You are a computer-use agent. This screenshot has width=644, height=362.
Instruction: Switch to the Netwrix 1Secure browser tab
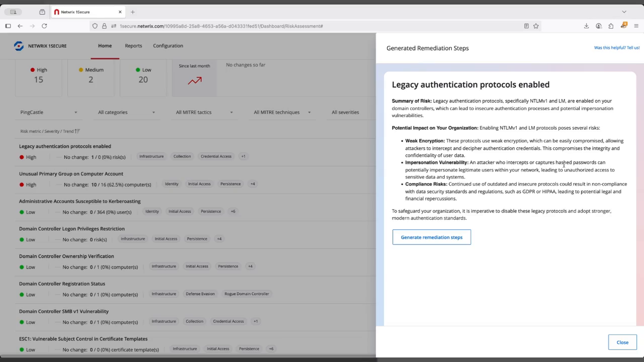tap(89, 12)
